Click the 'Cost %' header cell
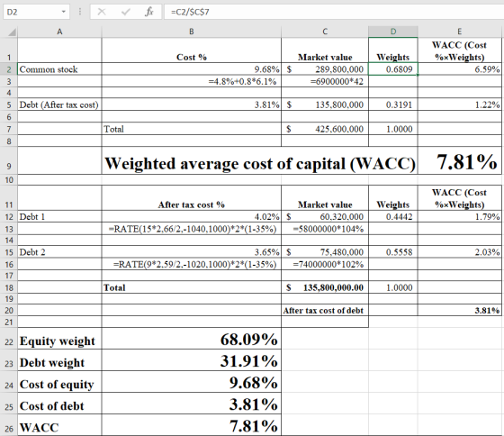This screenshot has height=436, width=504. point(191,50)
